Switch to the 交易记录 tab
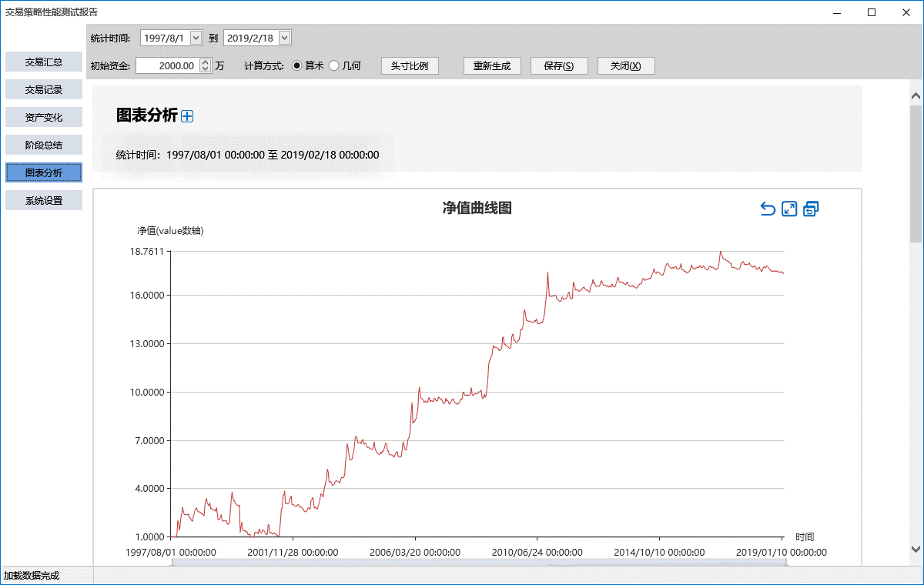Screen dimensions: 924x585 44,89
